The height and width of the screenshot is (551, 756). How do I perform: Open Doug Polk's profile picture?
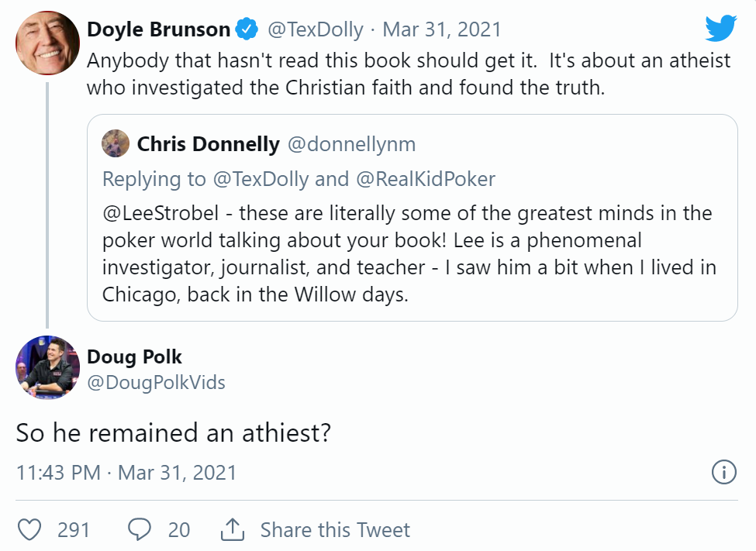(48, 368)
